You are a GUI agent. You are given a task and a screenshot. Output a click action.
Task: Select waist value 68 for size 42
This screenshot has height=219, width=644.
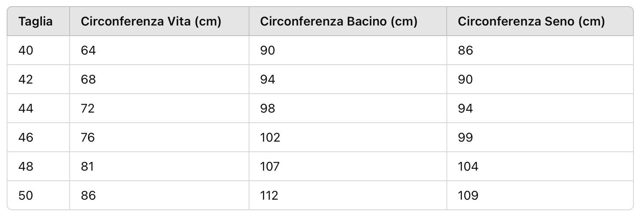point(88,80)
